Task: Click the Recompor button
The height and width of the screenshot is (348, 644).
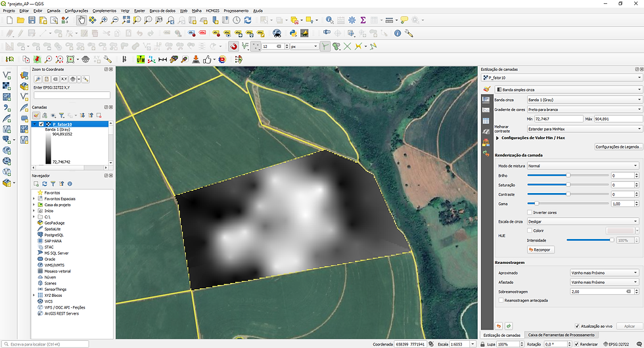Action: pos(540,250)
